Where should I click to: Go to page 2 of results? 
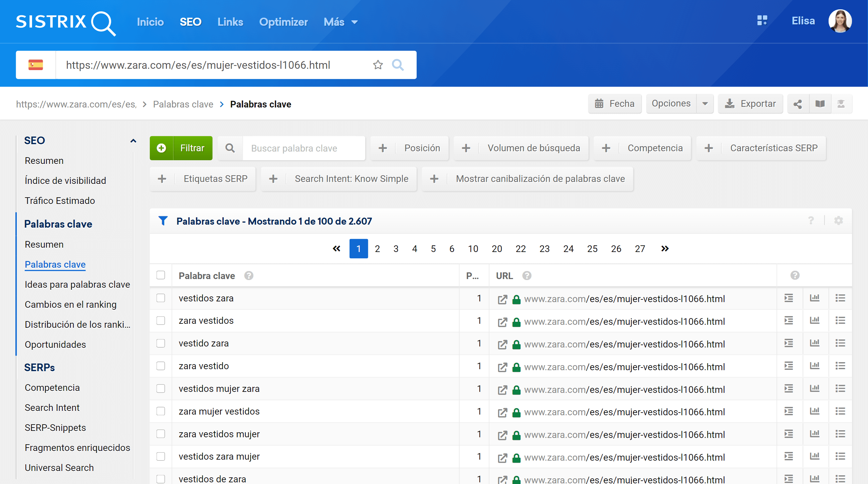[x=377, y=249]
